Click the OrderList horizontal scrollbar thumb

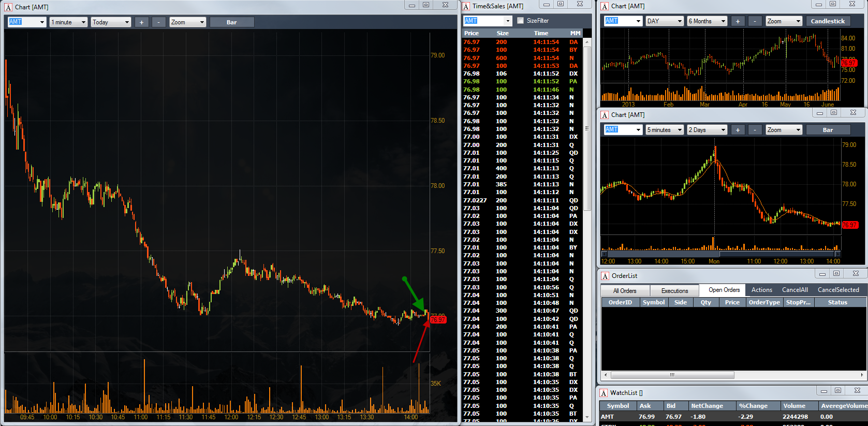coord(672,375)
